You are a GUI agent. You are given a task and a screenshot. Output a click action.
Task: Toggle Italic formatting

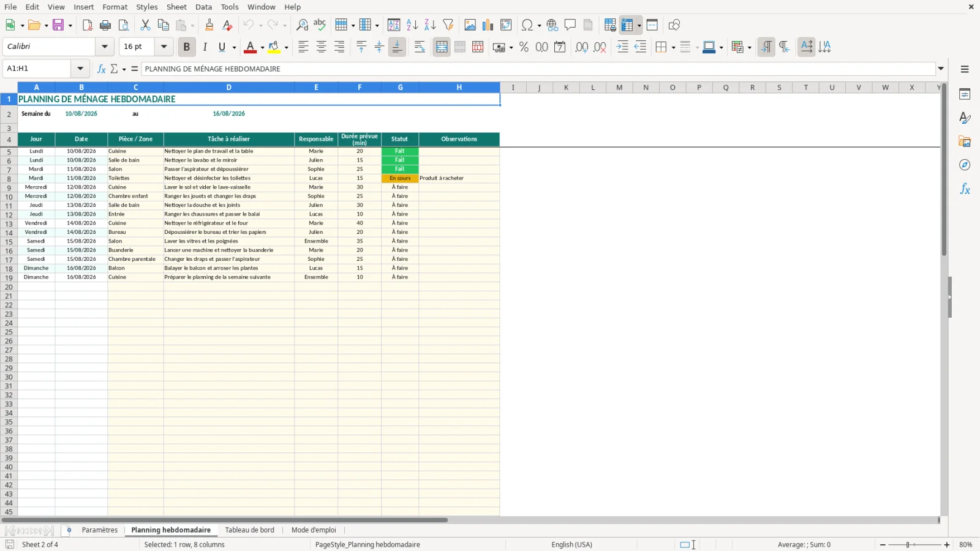205,47
